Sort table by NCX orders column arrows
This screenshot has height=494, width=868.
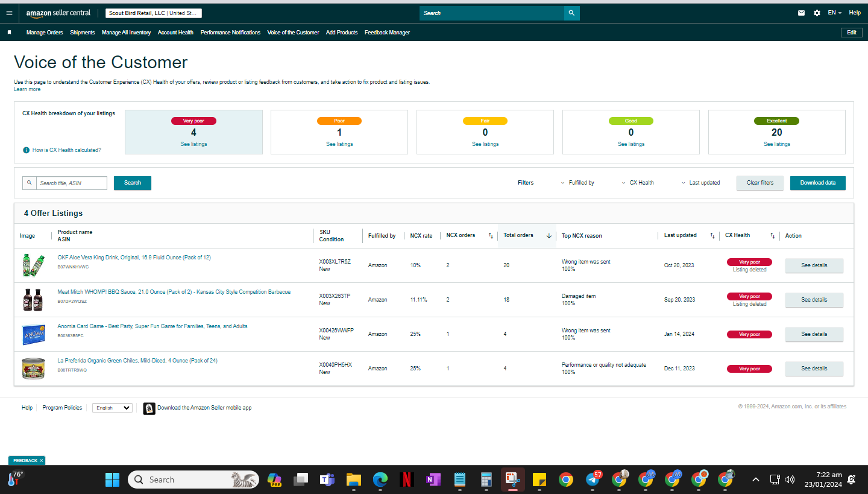point(491,236)
